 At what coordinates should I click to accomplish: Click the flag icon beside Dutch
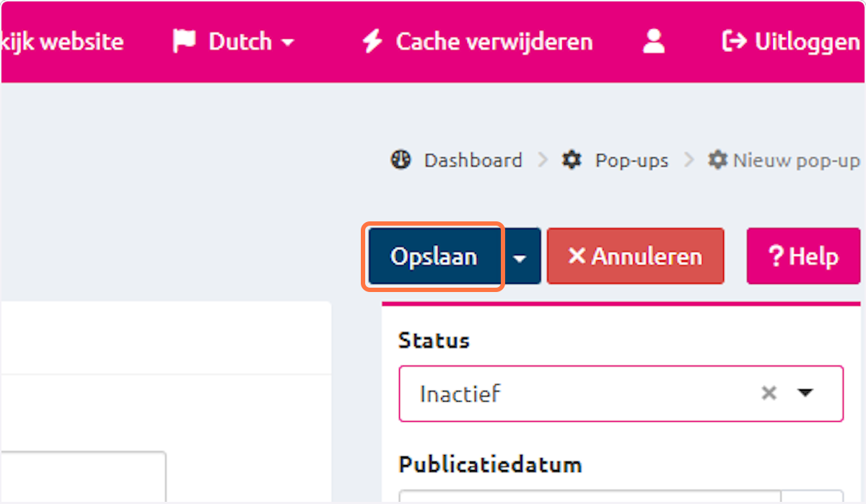[x=185, y=42]
